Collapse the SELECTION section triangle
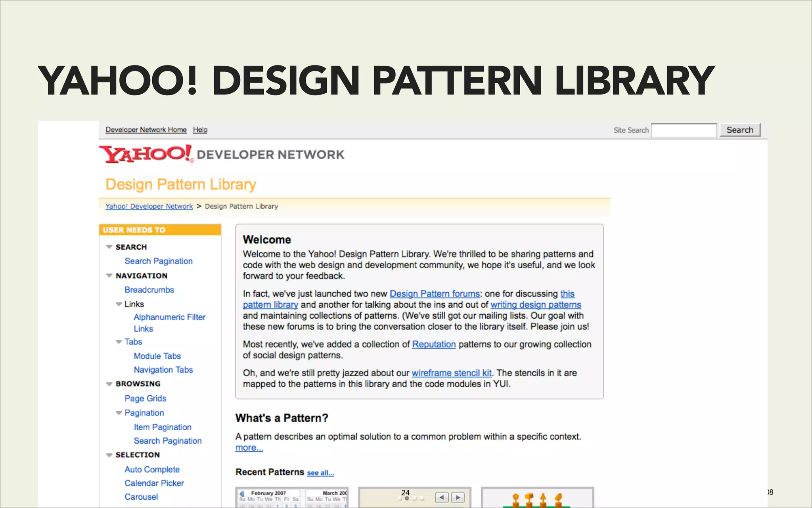Viewport: 812px width, 508px height. tap(109, 455)
